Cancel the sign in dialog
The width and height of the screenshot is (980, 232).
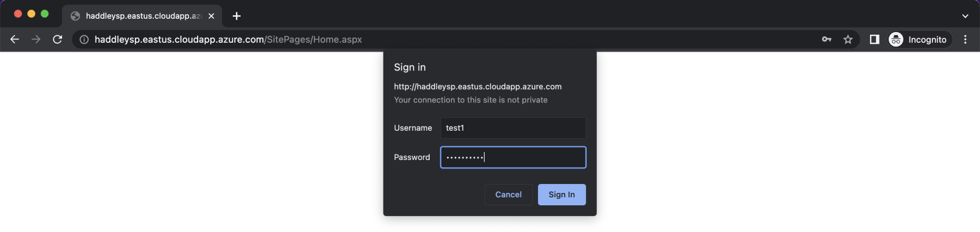click(508, 195)
